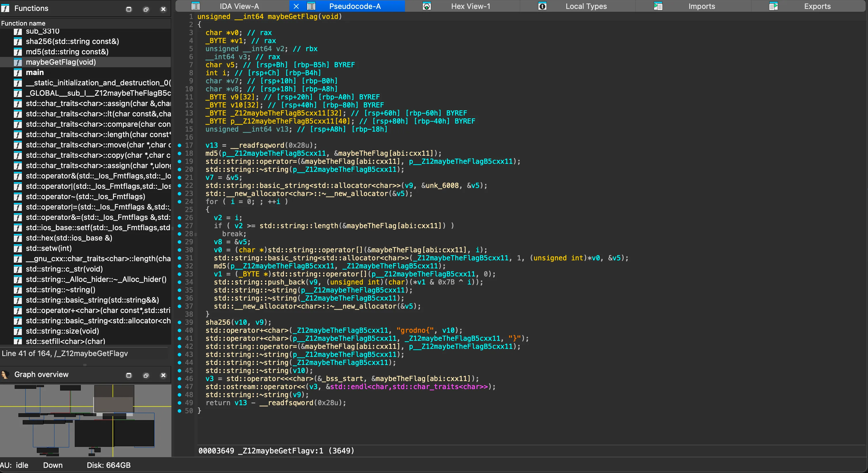868x473 pixels.
Task: Toggle breakpoint dot on line 39
Action: (x=179, y=322)
